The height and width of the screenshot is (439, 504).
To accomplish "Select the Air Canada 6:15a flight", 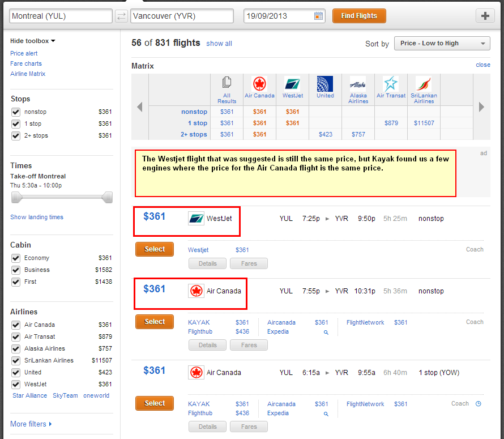I will [x=155, y=403].
